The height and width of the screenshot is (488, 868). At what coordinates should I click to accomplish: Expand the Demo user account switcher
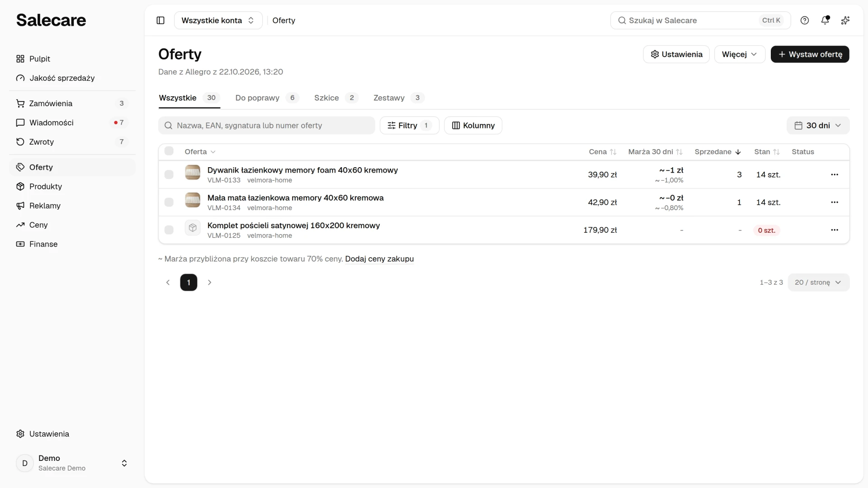pos(72,463)
